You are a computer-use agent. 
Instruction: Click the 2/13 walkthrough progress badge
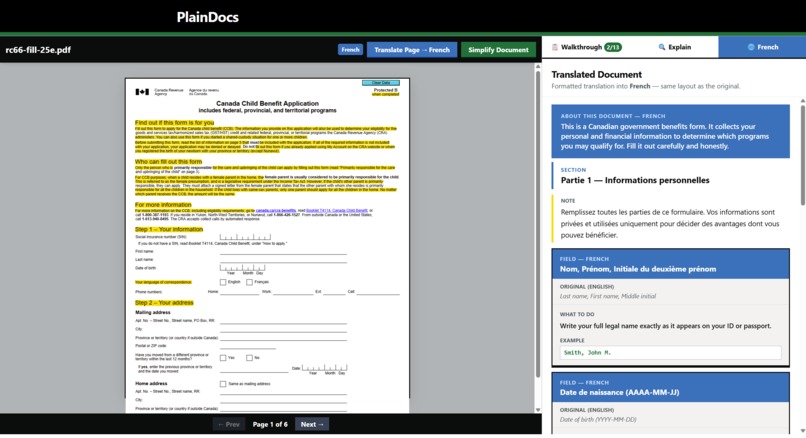[613, 47]
